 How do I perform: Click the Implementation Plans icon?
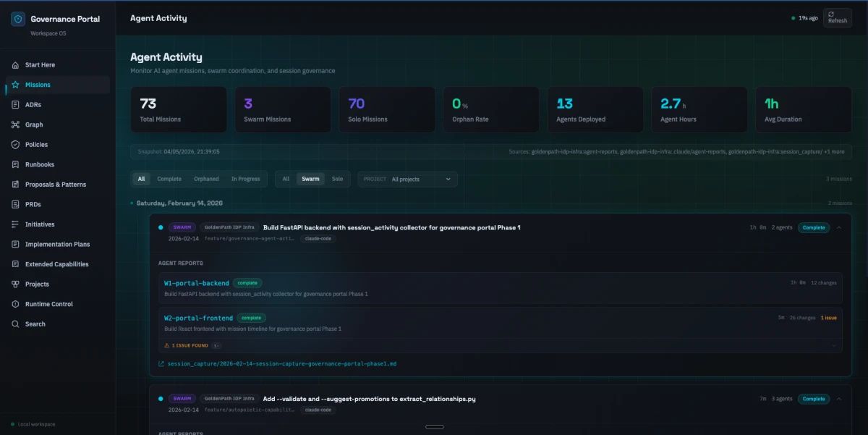click(15, 244)
